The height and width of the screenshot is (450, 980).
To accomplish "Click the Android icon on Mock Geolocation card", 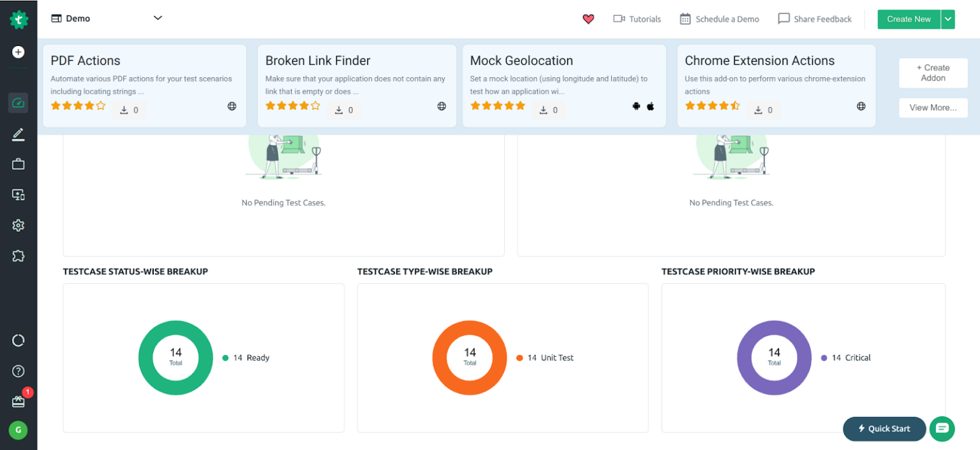I will click(x=636, y=107).
